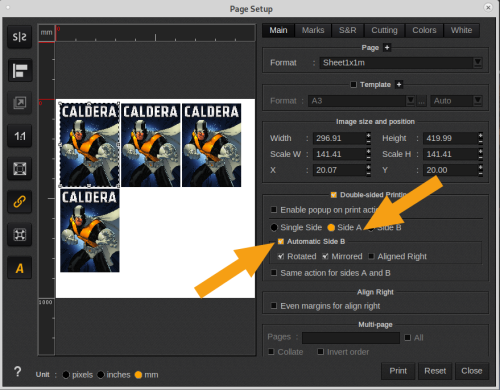
Task: Click the 1:1 scale icon
Action: pos(20,136)
